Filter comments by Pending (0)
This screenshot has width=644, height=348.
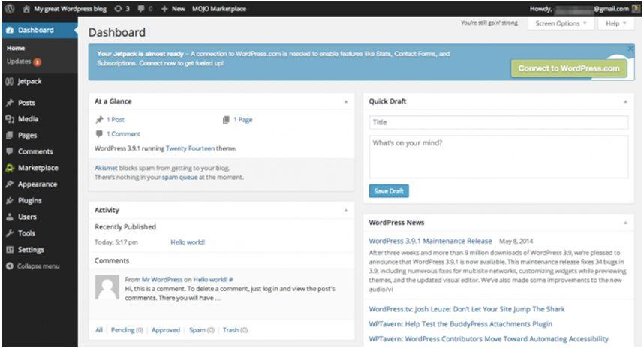click(x=127, y=330)
